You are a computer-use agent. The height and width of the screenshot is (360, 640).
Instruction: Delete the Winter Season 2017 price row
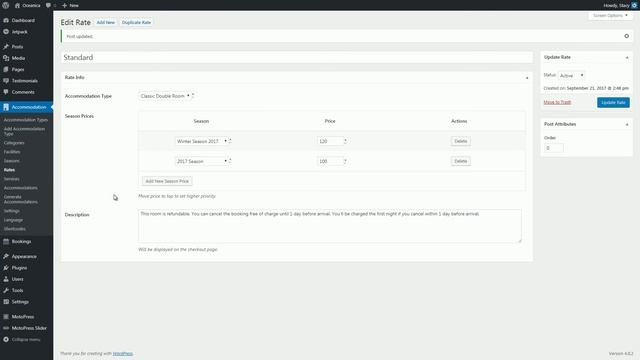460,141
